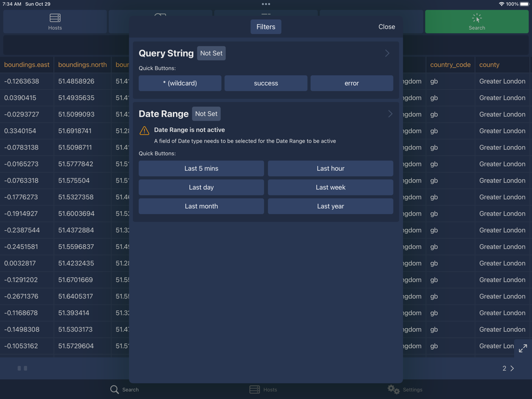The image size is (532, 399).
Task: Select cell value -0.1263638
Action: [x=22, y=81]
